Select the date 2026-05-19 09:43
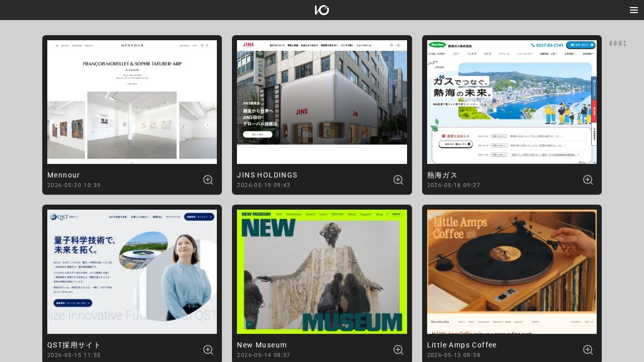 coord(264,185)
